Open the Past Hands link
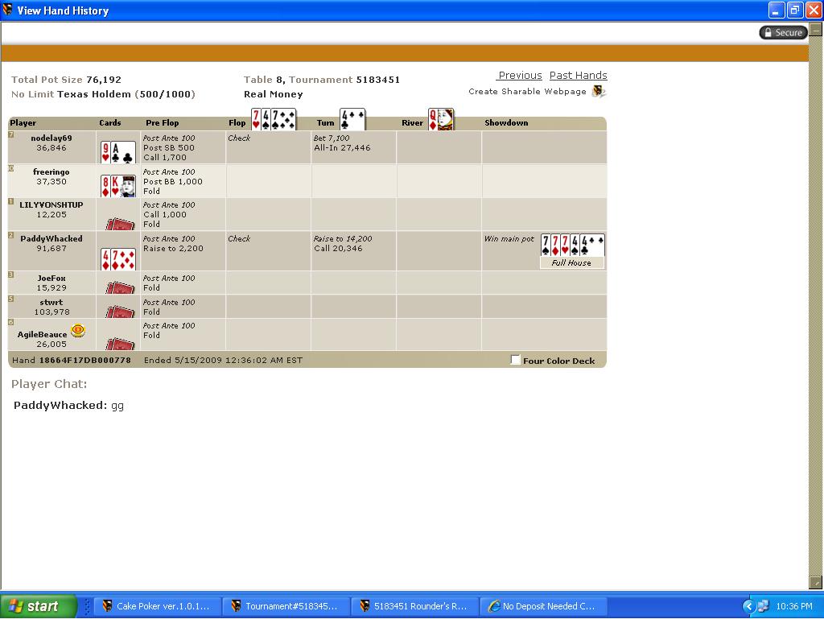This screenshot has width=824, height=644. [578, 76]
